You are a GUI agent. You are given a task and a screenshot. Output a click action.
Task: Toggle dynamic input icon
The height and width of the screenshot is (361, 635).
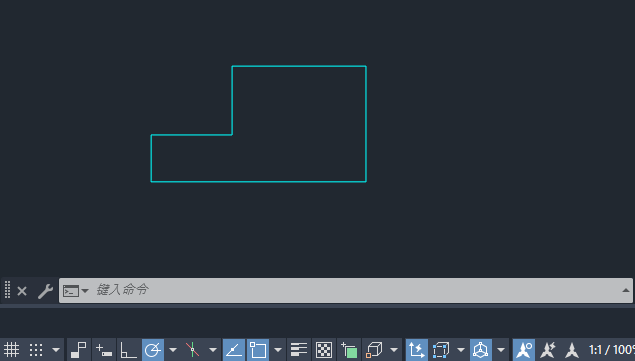[104, 350]
